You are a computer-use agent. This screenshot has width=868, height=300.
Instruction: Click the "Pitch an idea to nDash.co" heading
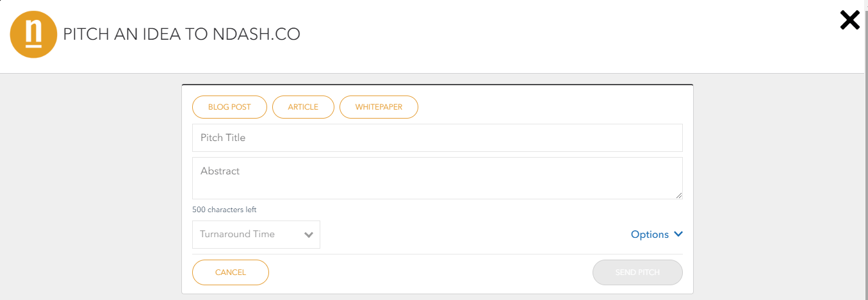pyautogui.click(x=181, y=35)
